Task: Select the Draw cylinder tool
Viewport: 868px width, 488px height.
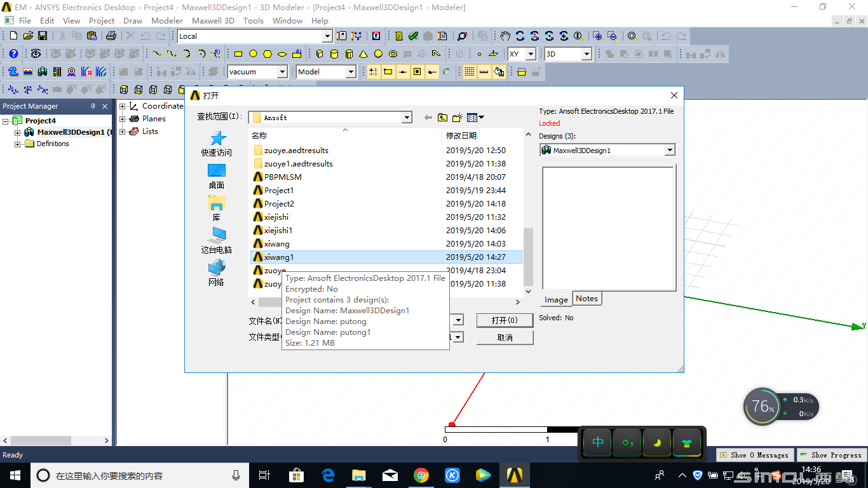Action: [334, 54]
